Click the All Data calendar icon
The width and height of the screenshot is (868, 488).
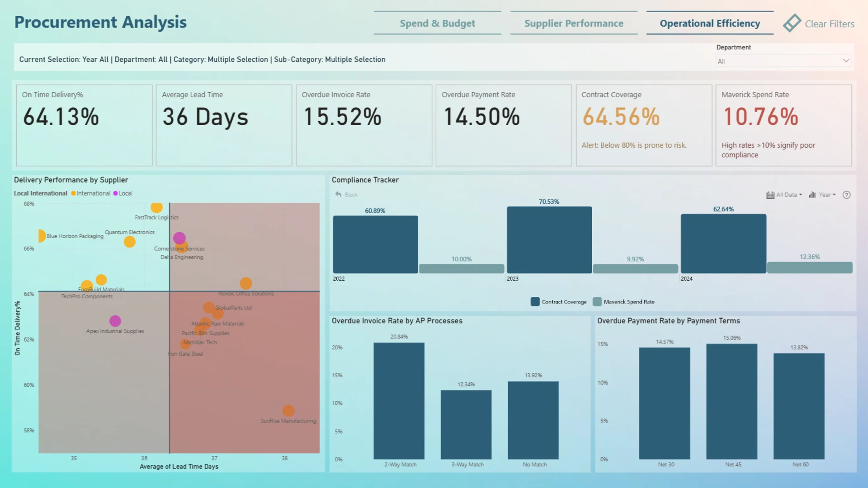pyautogui.click(x=770, y=195)
